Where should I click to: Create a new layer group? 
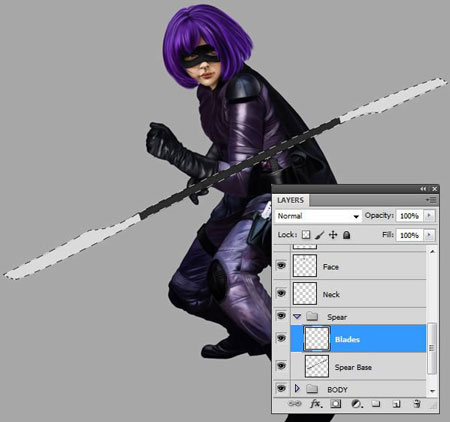pos(376,404)
